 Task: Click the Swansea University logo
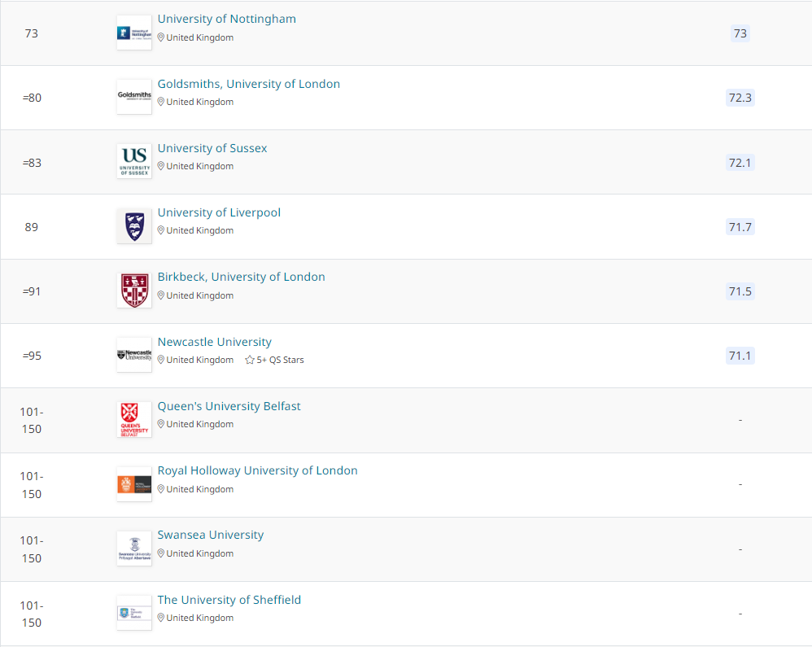(134, 549)
